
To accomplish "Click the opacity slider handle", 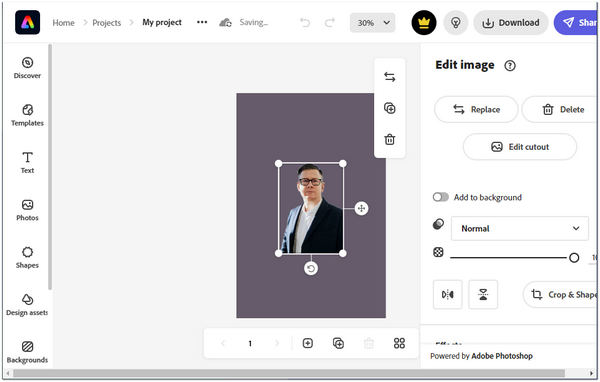I will click(x=574, y=258).
